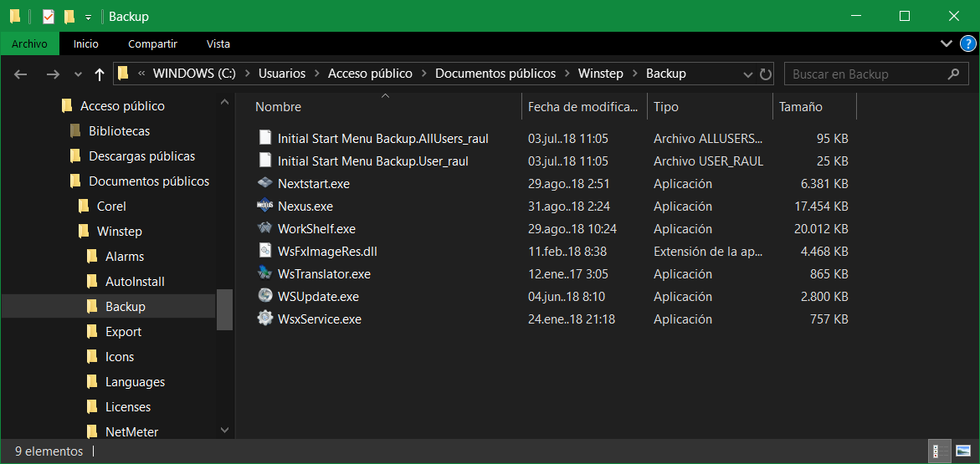The image size is (980, 464).
Task: Expand the ribbon with the chevron
Action: [946, 43]
